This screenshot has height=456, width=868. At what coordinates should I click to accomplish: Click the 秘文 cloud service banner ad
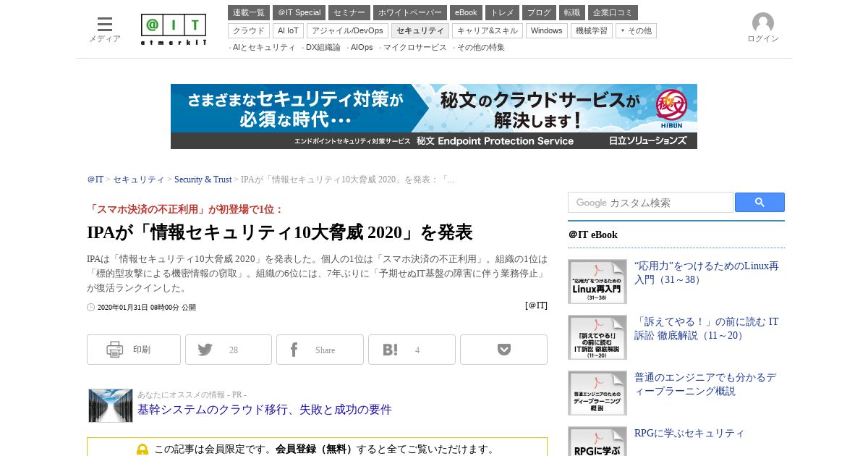click(x=434, y=117)
